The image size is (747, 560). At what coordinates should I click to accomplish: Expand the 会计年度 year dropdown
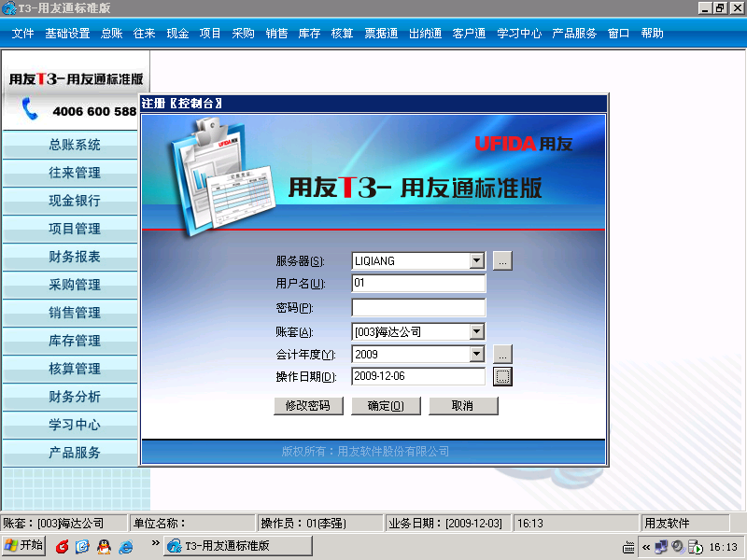(477, 354)
